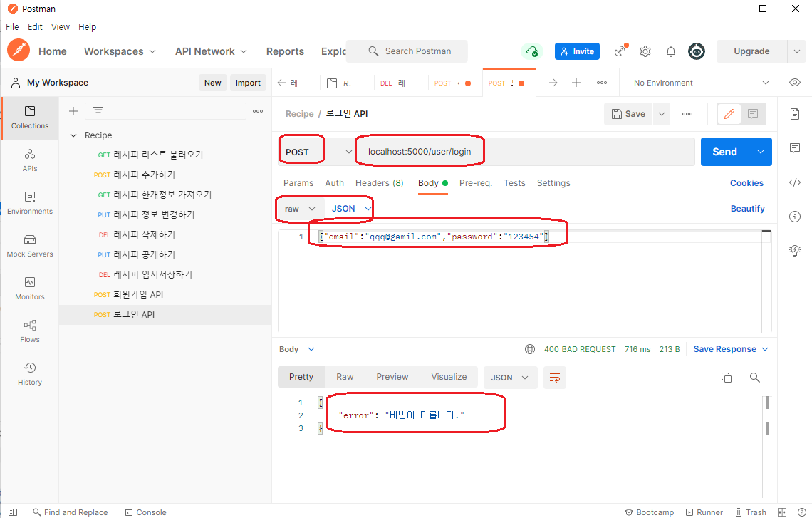Image resolution: width=812 pixels, height=518 pixels.
Task: Click the Import button
Action: [248, 83]
